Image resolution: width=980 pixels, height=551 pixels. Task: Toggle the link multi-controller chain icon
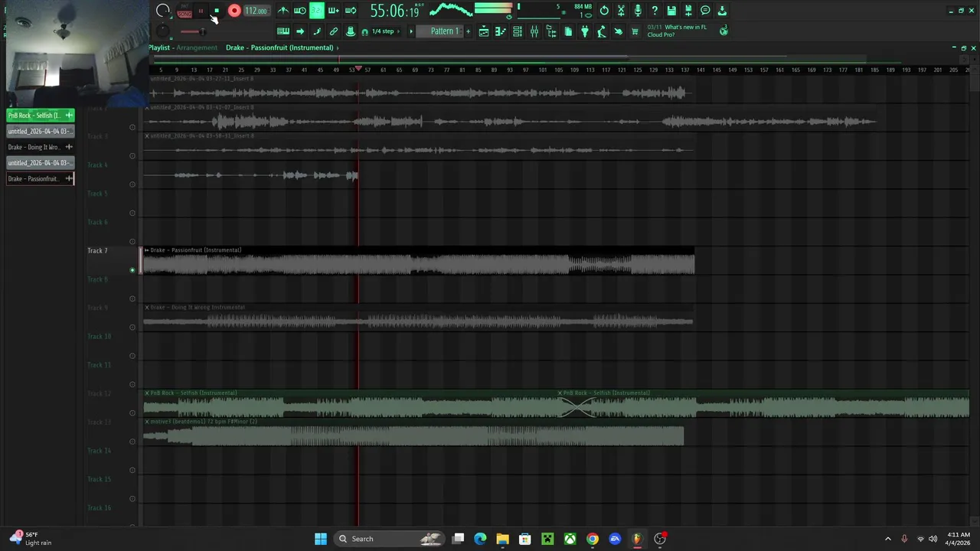(x=334, y=31)
